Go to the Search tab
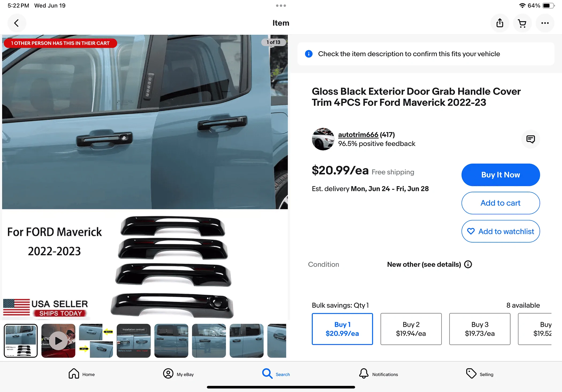Viewport: 562px width, 392px height. click(276, 374)
